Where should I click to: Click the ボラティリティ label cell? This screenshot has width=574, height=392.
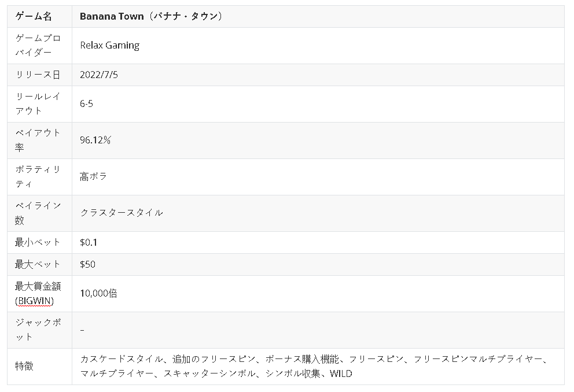pos(38,176)
